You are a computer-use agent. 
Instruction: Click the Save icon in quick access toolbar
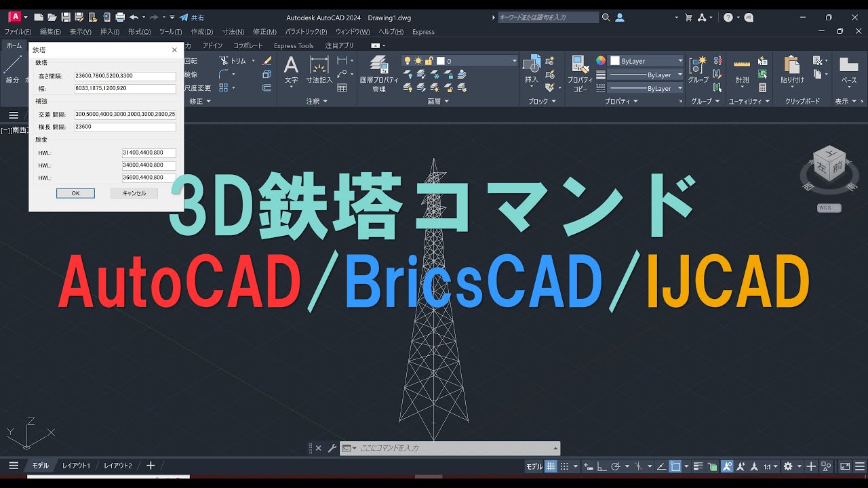tap(65, 18)
